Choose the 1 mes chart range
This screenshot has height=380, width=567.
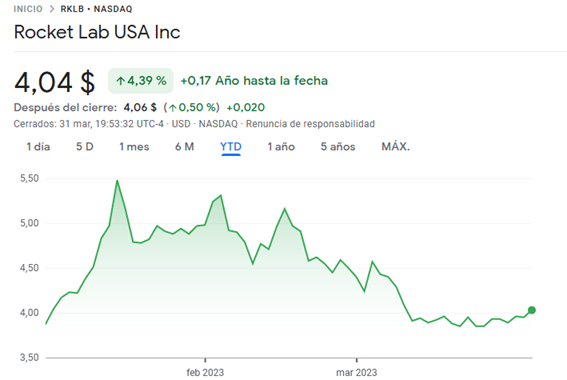(x=134, y=147)
